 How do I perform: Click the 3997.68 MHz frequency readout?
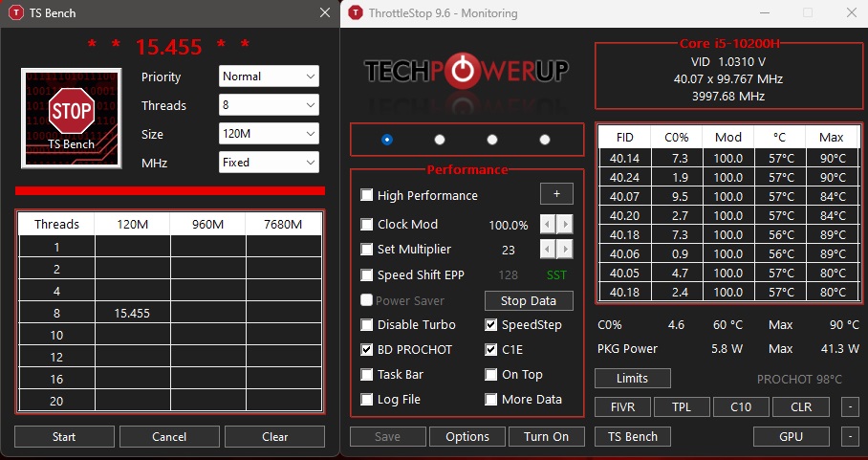pos(727,97)
